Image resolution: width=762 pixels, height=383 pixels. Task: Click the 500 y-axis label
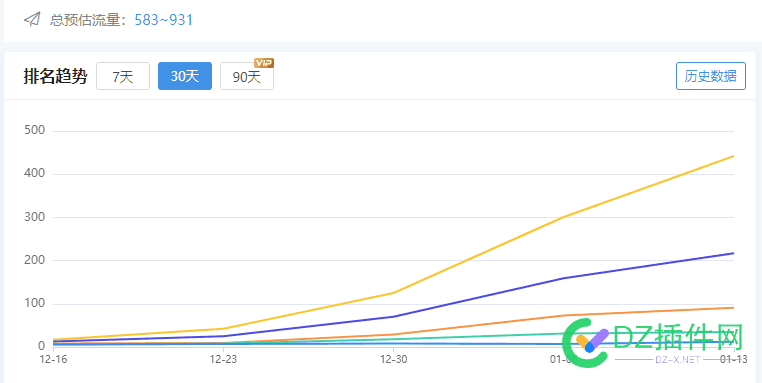[34, 130]
